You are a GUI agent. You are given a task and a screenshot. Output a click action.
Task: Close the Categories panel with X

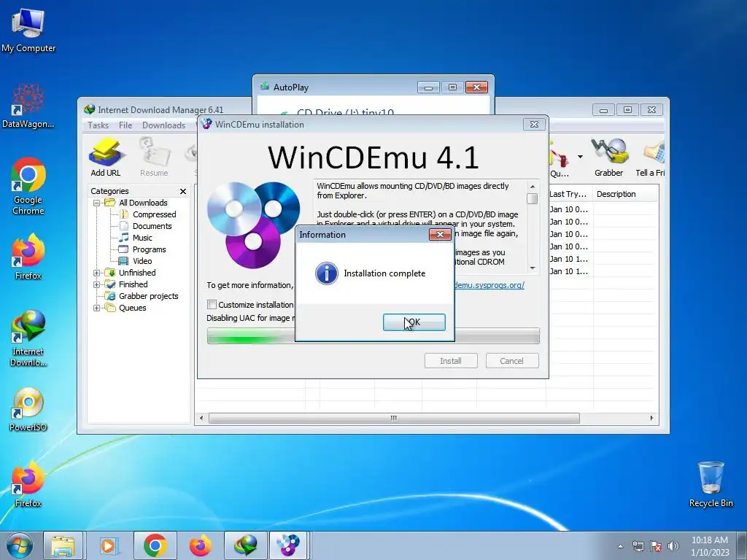coord(183,191)
